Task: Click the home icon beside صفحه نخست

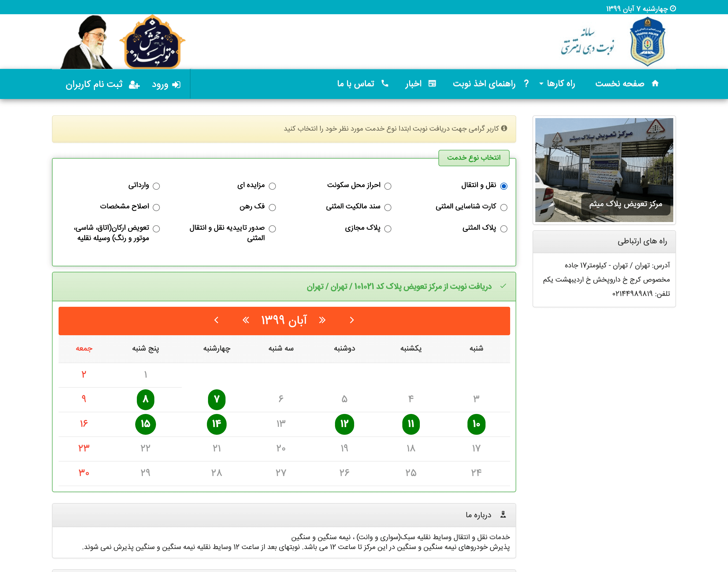Action: tap(655, 83)
